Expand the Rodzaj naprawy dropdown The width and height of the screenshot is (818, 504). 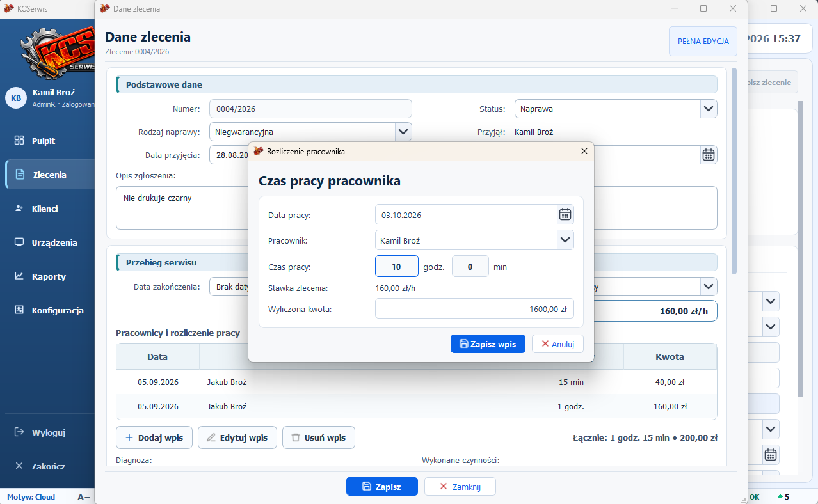tap(403, 132)
